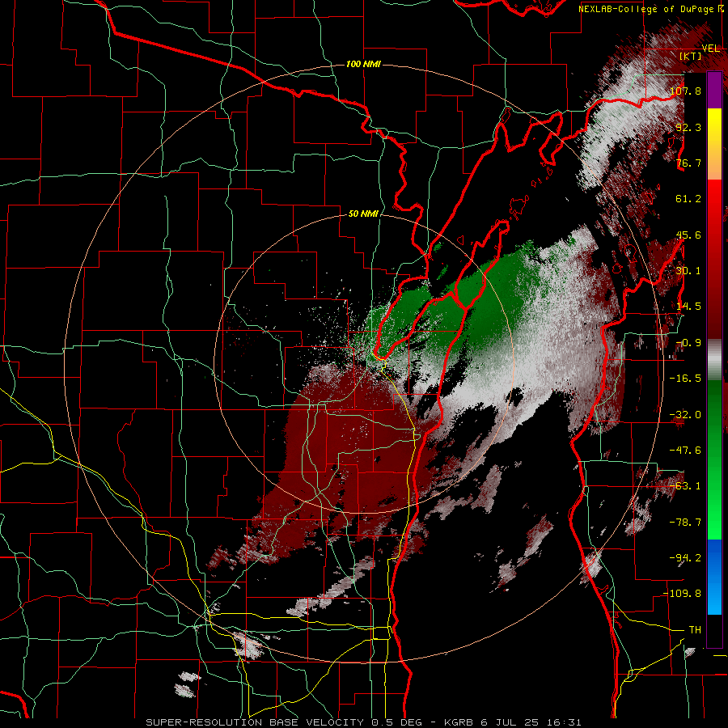
Task: Click the 50 NMI range ring label
Action: [x=363, y=214]
